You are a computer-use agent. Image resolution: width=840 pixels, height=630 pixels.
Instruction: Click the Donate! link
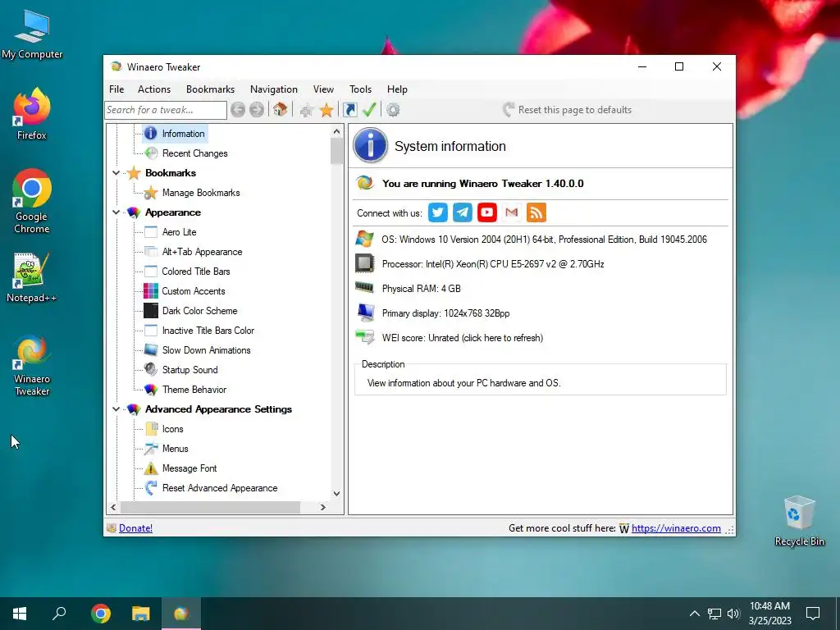[135, 528]
